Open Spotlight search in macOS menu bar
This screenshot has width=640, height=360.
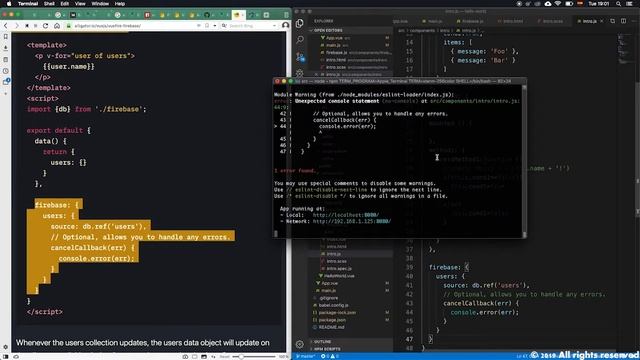pos(618,4)
